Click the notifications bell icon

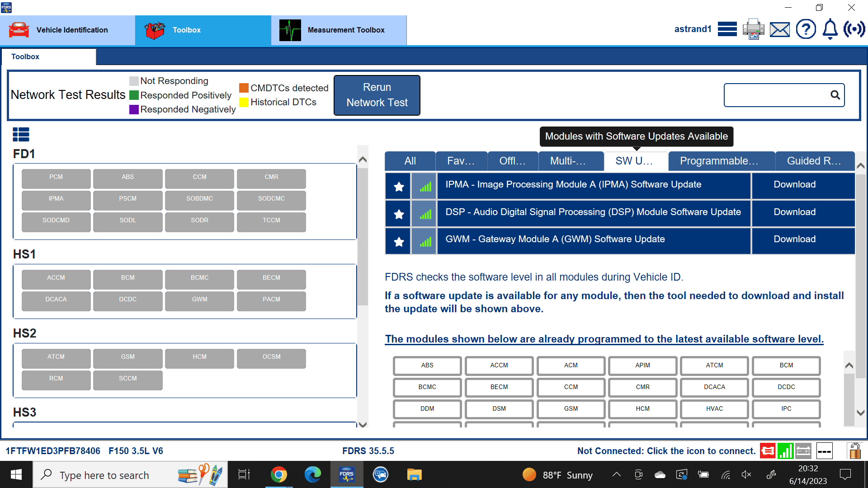[830, 29]
